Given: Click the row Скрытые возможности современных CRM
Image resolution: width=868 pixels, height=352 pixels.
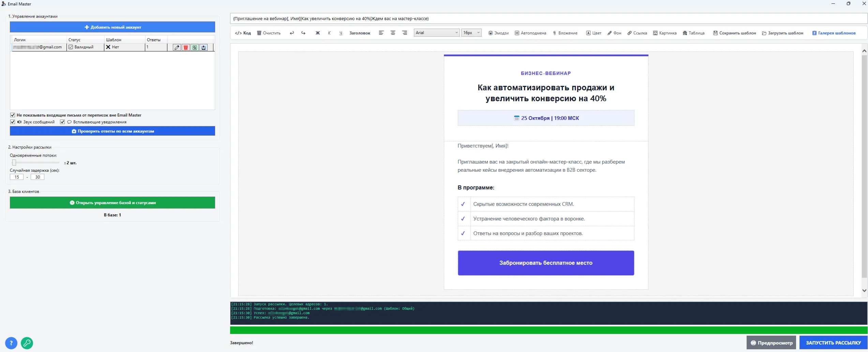Looking at the screenshot, I should click(546, 204).
